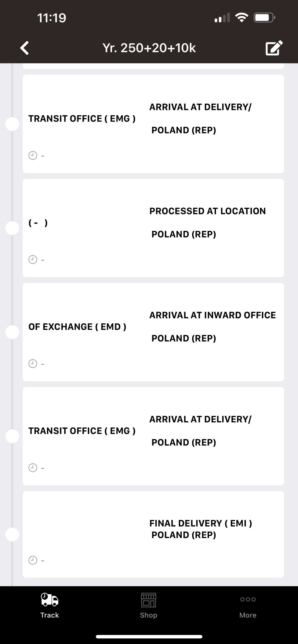Click the clock icon in Final Delivery card
The width and height of the screenshot is (298, 644).
click(x=33, y=560)
